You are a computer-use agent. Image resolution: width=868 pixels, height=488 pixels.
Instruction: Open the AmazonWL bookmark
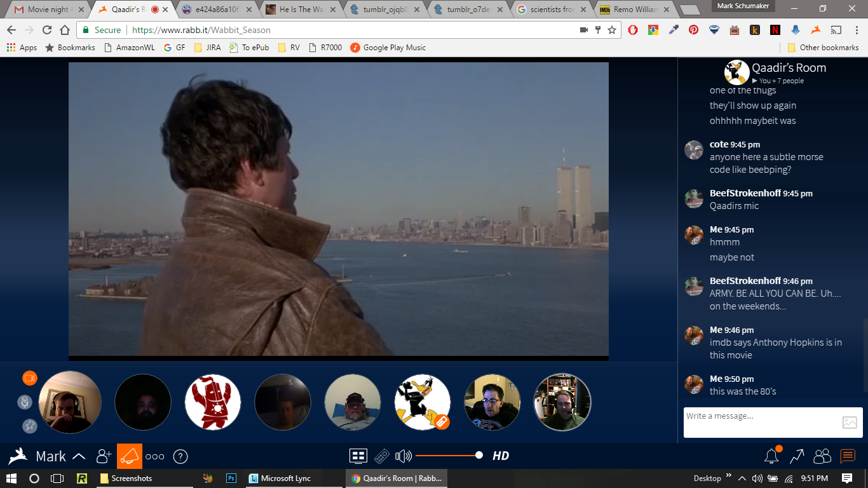128,48
